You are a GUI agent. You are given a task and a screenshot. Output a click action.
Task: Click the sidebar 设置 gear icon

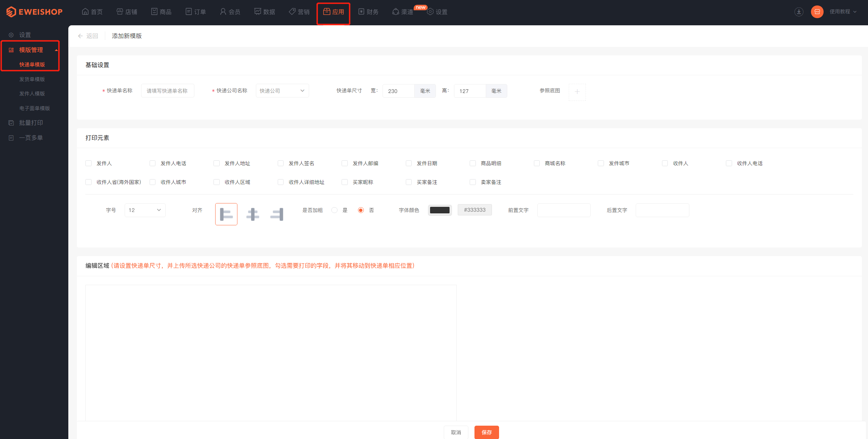[11, 35]
